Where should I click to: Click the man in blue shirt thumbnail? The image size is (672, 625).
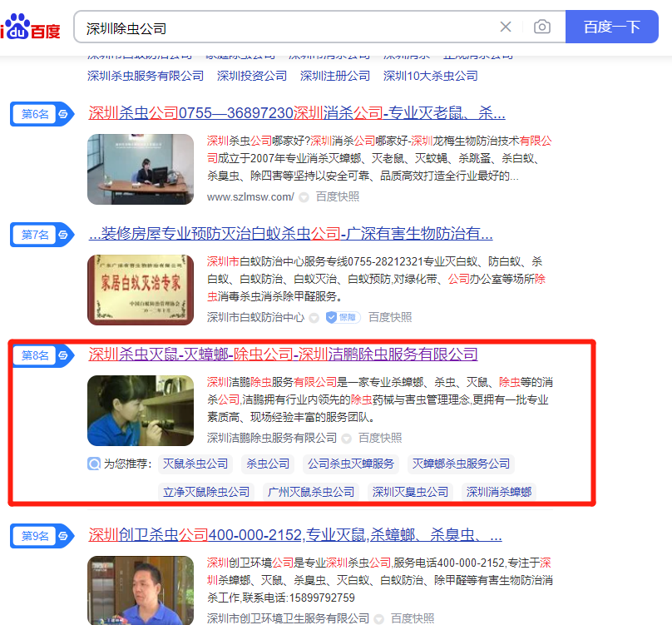(x=141, y=590)
